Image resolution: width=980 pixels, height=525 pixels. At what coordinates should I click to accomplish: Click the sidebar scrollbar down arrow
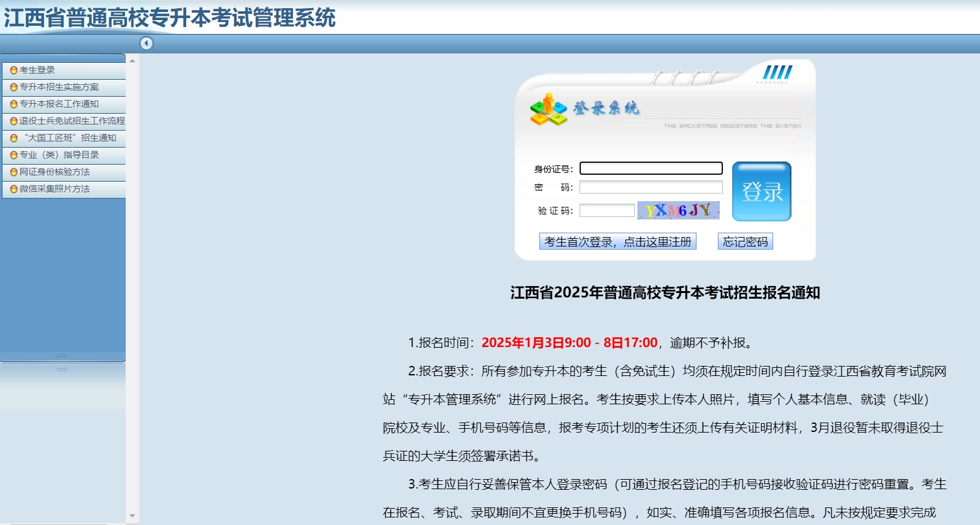tap(132, 516)
